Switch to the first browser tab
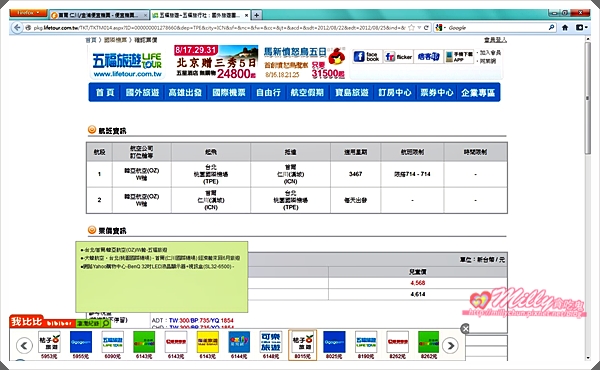The width and height of the screenshot is (600, 370). coord(99,15)
